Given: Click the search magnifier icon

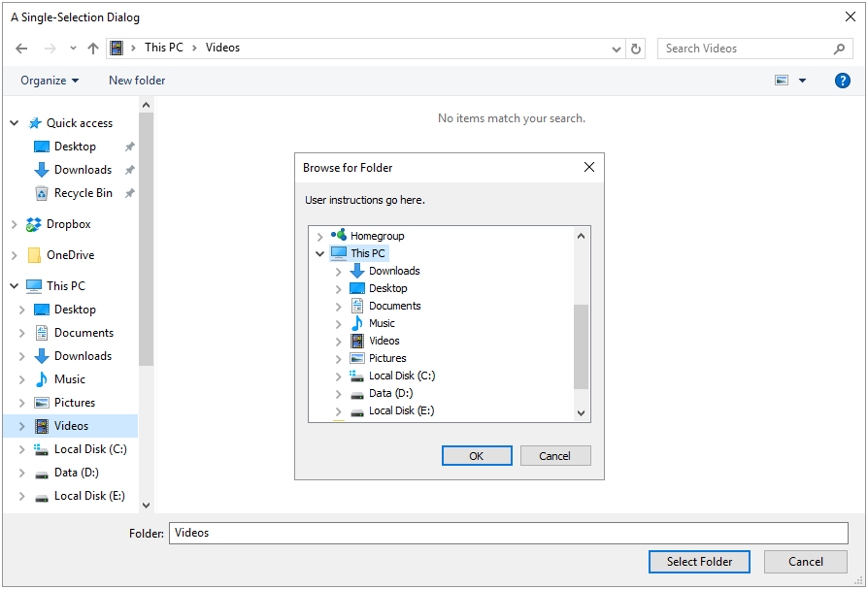Looking at the screenshot, I should coord(839,49).
